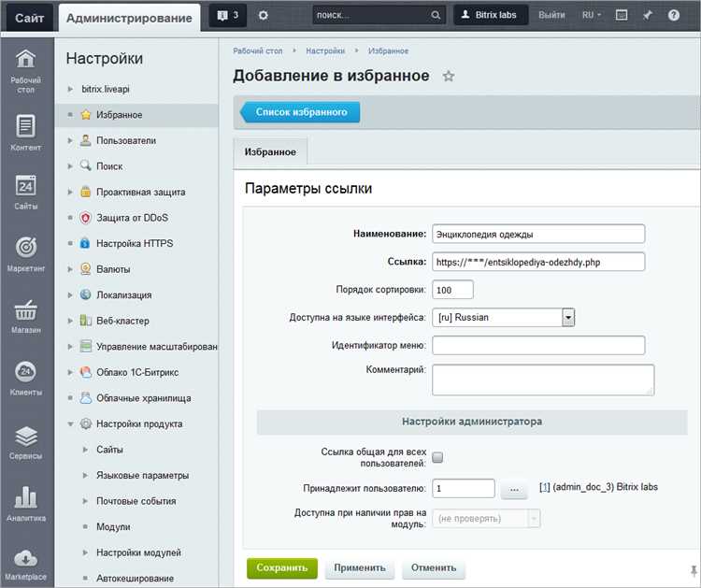Open notifications counter showing 3
Image resolution: width=701 pixels, height=588 pixels.
click(227, 15)
